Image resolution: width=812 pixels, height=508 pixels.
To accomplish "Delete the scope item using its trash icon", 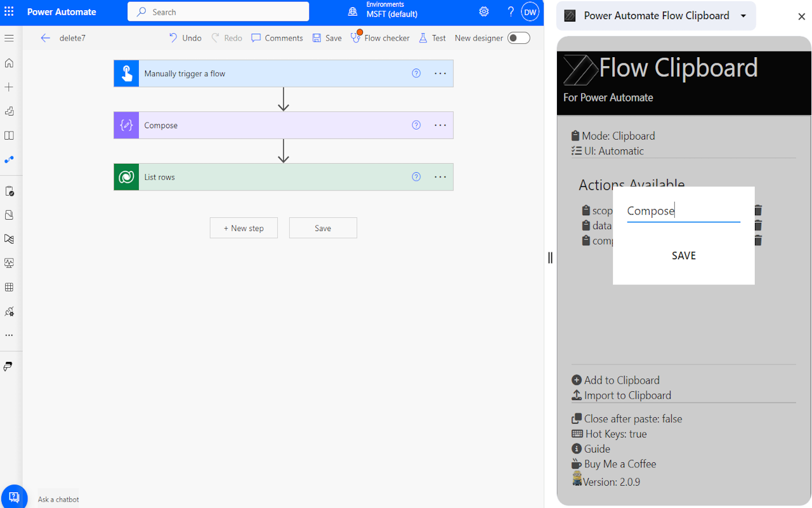I will point(757,210).
